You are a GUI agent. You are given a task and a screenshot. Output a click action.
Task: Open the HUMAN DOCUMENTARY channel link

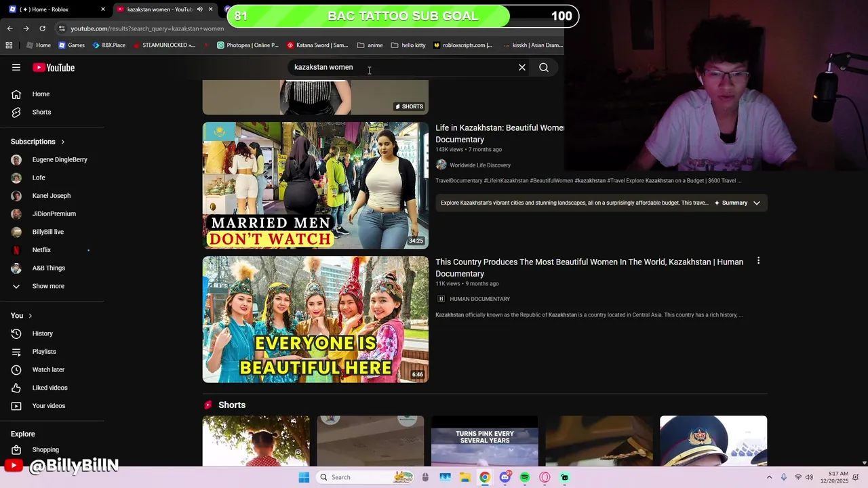coord(479,299)
